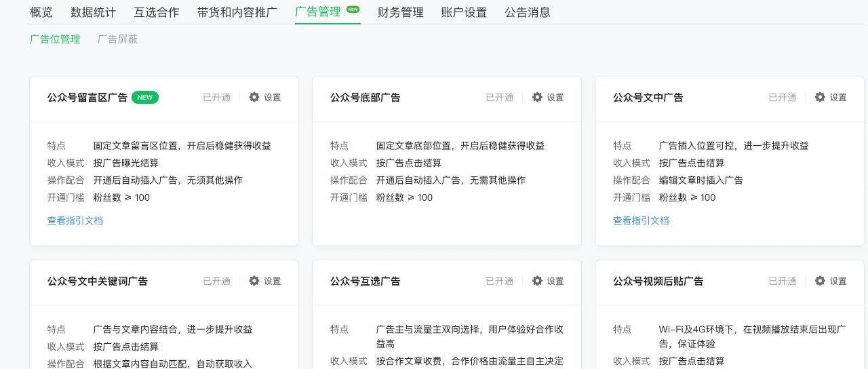Open the 概览 tab
Viewport: 868px width, 369px height.
click(41, 12)
